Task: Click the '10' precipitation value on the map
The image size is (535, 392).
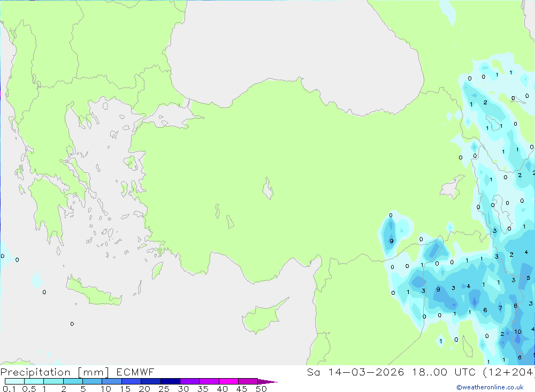Action: coord(517,332)
